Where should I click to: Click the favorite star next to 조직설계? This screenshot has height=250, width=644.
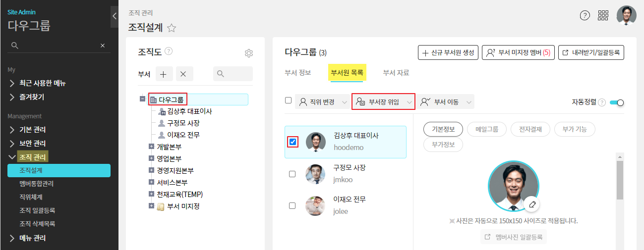pyautogui.click(x=172, y=28)
